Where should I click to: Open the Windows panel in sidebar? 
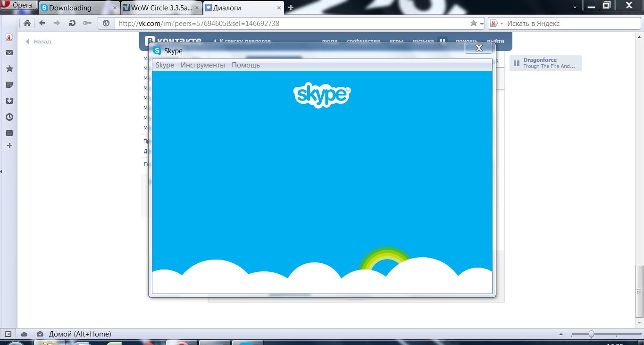coord(9,133)
